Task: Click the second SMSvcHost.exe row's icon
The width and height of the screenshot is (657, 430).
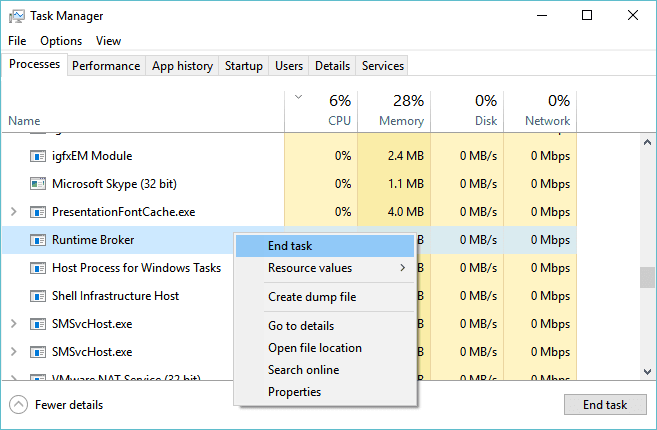Action: pos(38,352)
